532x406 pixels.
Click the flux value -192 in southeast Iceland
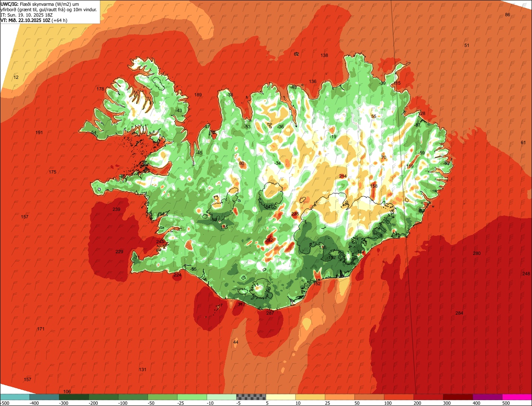pos(332,258)
